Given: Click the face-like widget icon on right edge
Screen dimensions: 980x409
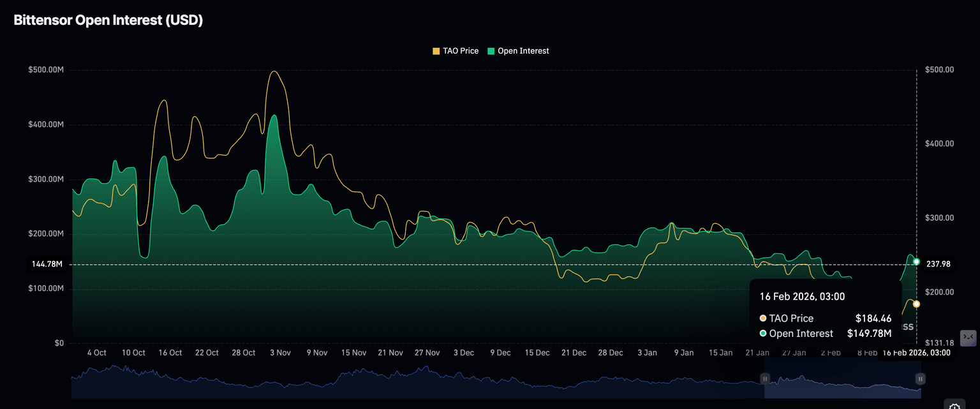Looking at the screenshot, I should (x=968, y=338).
